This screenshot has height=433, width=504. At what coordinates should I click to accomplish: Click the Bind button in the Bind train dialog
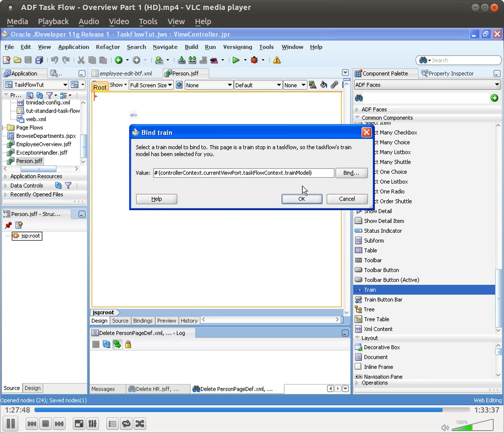coord(351,172)
